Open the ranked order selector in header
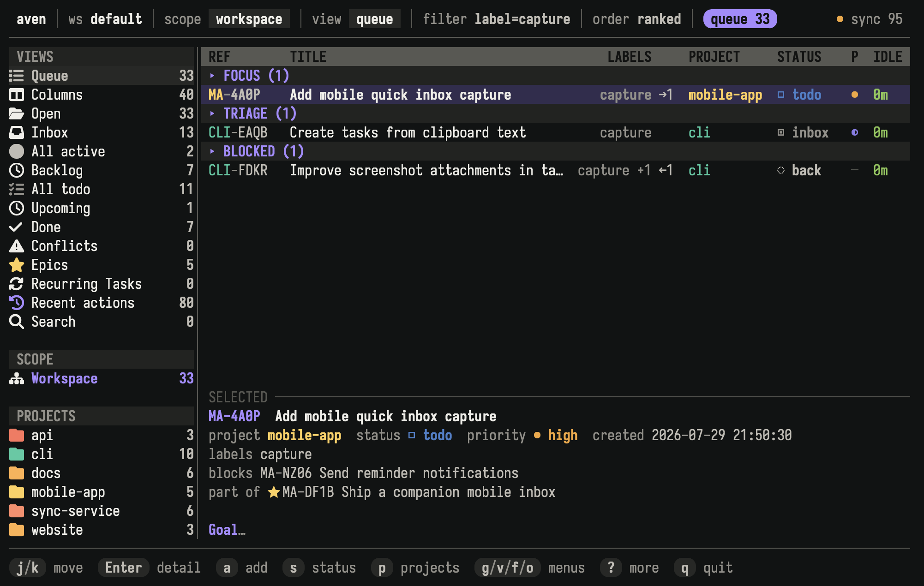 tap(659, 19)
